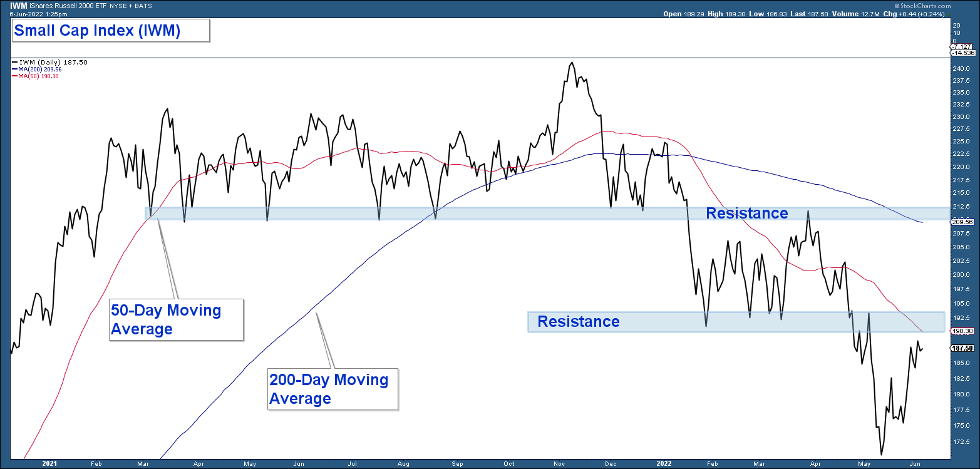Click the '187.50' price tag on the right axis
The image size is (980, 469).
click(x=961, y=348)
